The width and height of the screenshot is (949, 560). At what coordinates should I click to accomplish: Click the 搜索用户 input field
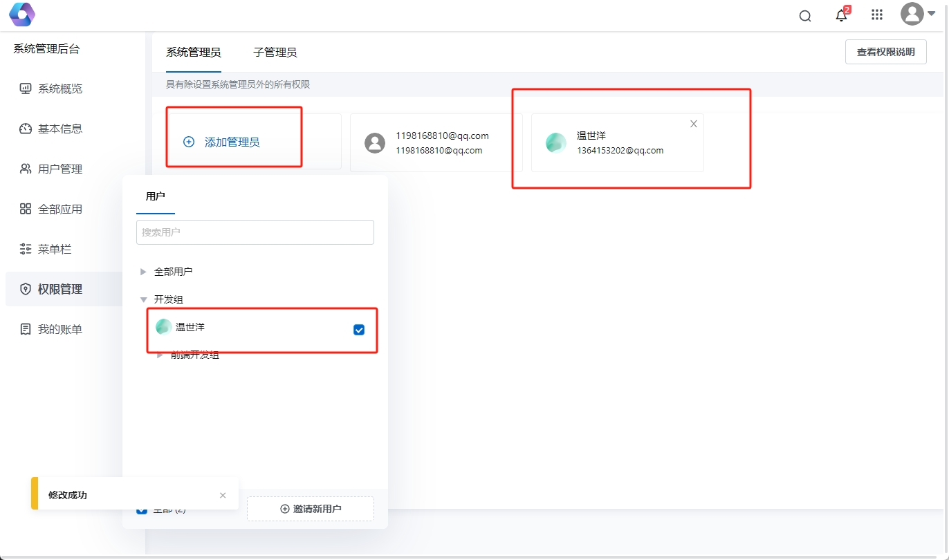[x=255, y=232]
